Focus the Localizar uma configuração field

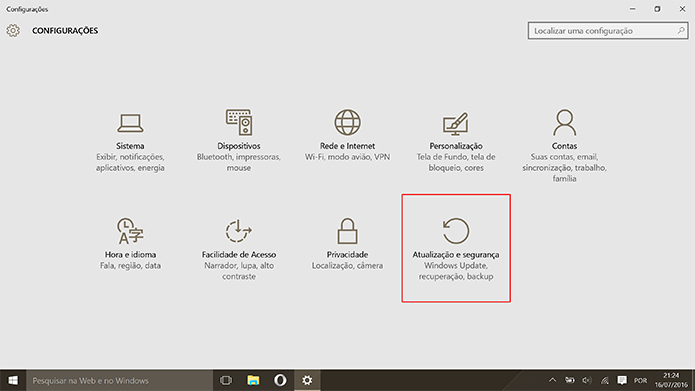click(608, 31)
